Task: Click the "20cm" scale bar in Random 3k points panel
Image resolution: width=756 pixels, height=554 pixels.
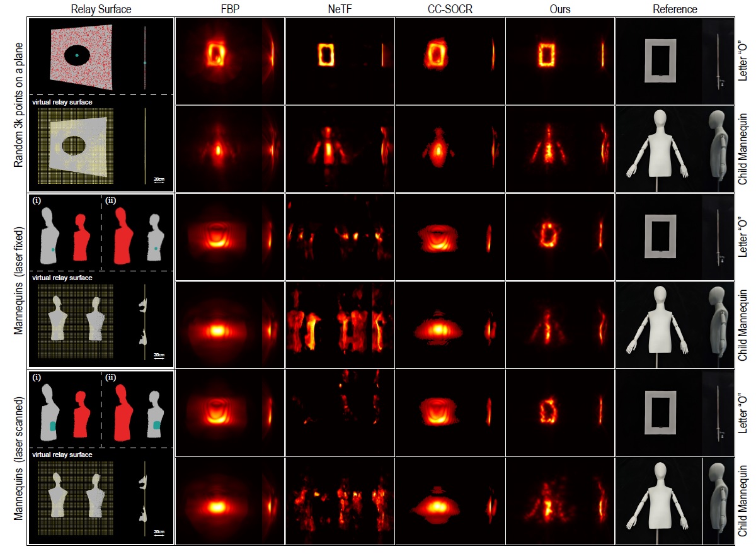Action: point(159,181)
